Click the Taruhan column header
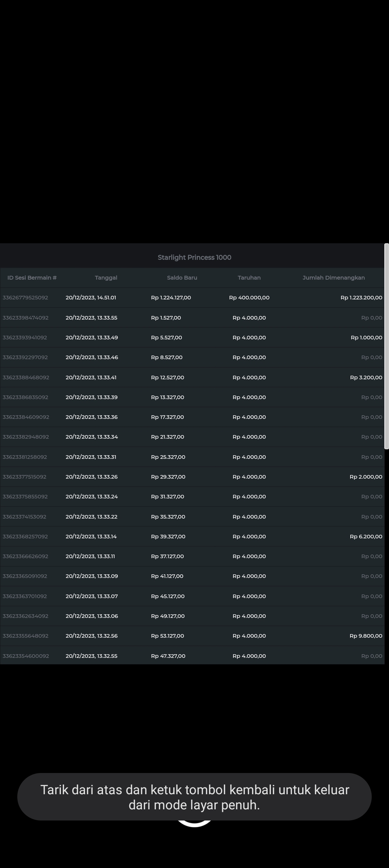Viewport: 389px width, 868px height. click(x=249, y=278)
